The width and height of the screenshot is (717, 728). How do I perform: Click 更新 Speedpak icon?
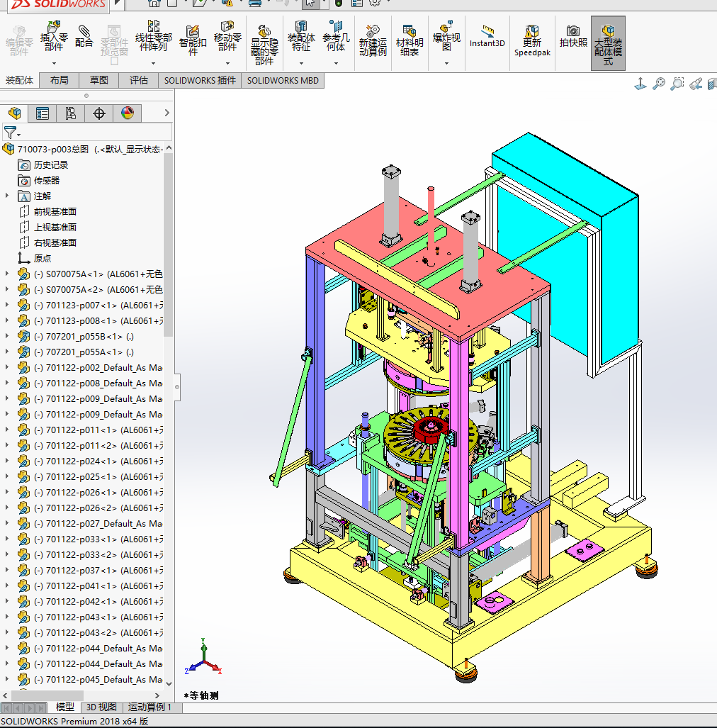pos(531,32)
